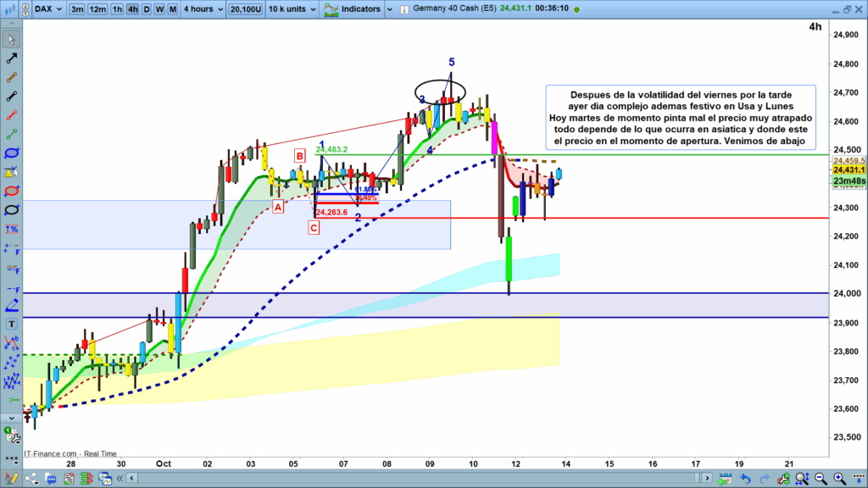This screenshot has height=488, width=868.
Task: Expand the 4 hours timeframe dropdown
Action: coord(202,8)
